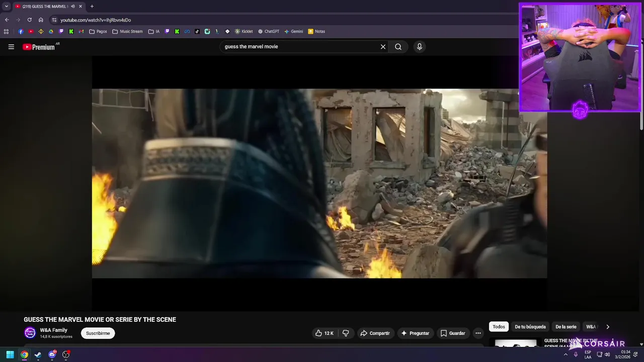Select the Todos filter chip
644x362 pixels.
499,327
